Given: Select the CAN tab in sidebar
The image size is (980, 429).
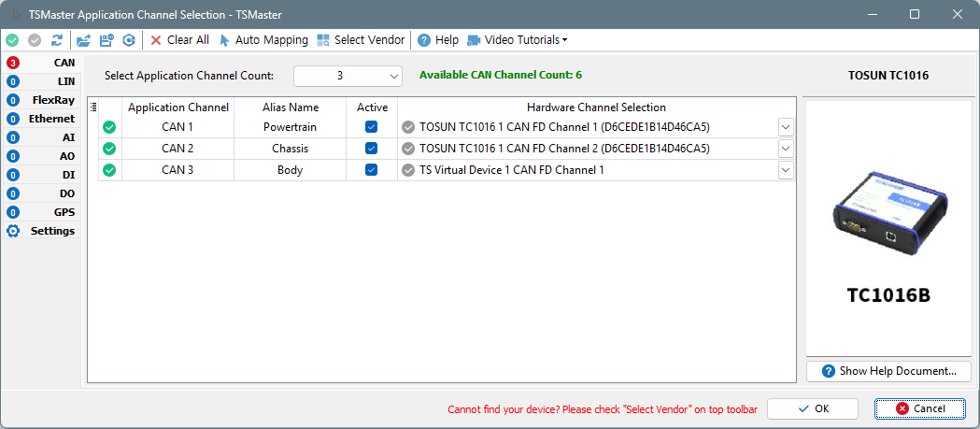Looking at the screenshot, I should [41, 63].
